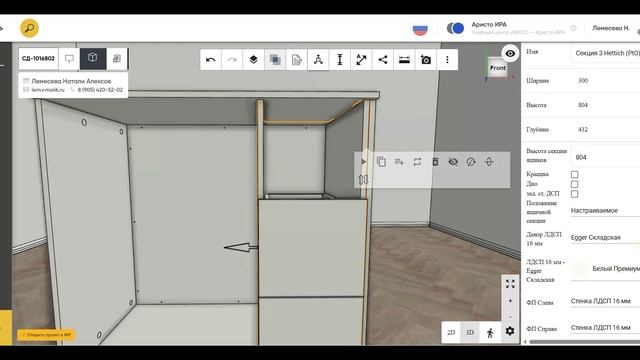The image size is (640, 360).
Task: Click the rotate-reset circular icon
Action: (471, 162)
